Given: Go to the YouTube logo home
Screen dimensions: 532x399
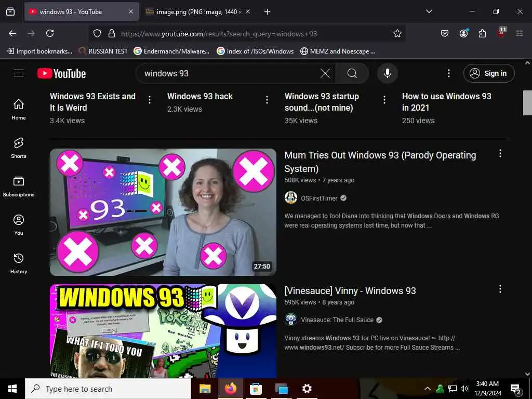Looking at the screenshot, I should point(62,73).
